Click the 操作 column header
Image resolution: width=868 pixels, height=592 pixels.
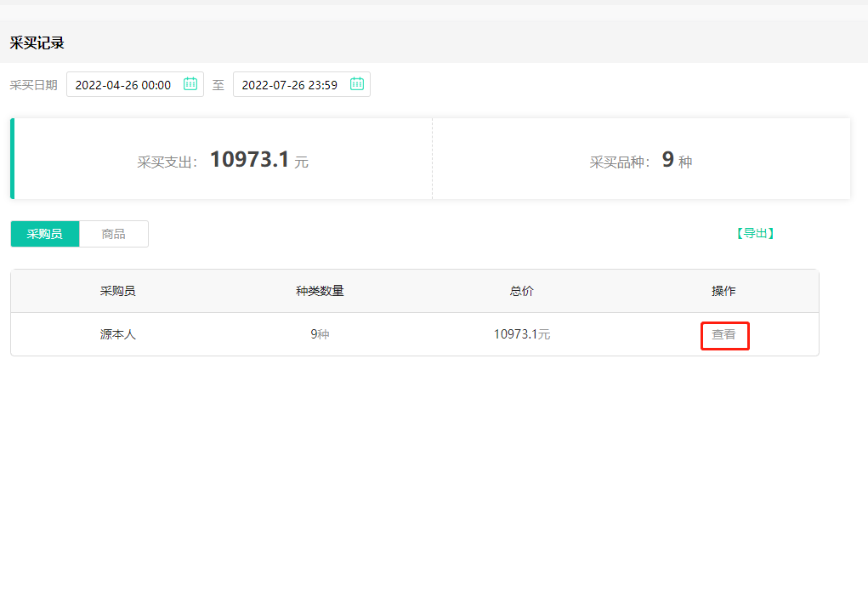[723, 291]
